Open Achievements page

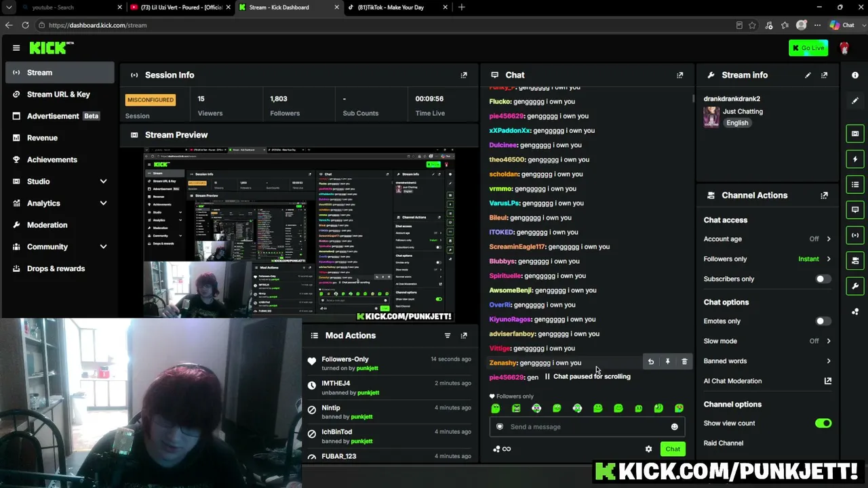(x=60, y=160)
